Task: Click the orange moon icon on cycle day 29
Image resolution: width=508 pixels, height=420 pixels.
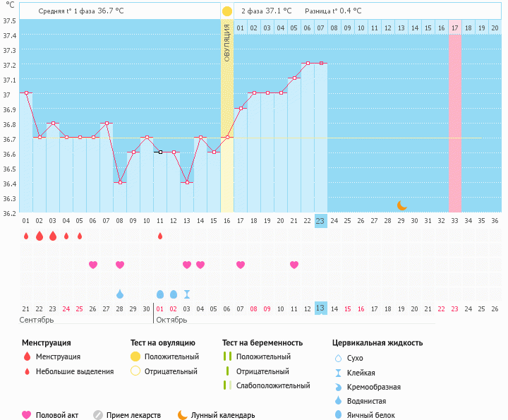Action: point(401,205)
